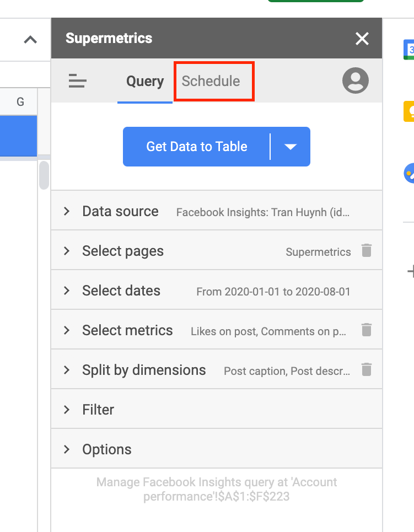This screenshot has width=414, height=532.
Task: Open the Get Data to Table dropdown arrow
Action: [x=291, y=147]
